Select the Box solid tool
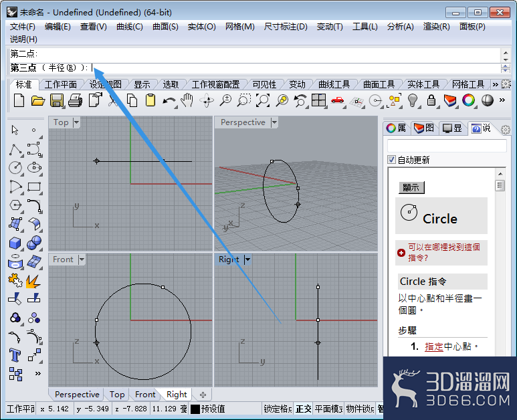Image resolution: width=517 pixels, height=420 pixels. click(15, 243)
